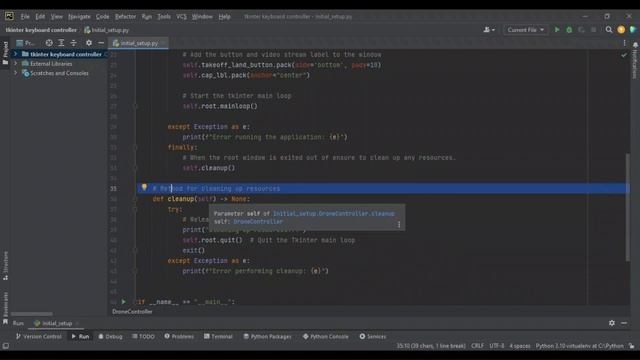The height and width of the screenshot is (360, 640).
Task: Click editor tabs more options icon
Action: pos(624,43)
